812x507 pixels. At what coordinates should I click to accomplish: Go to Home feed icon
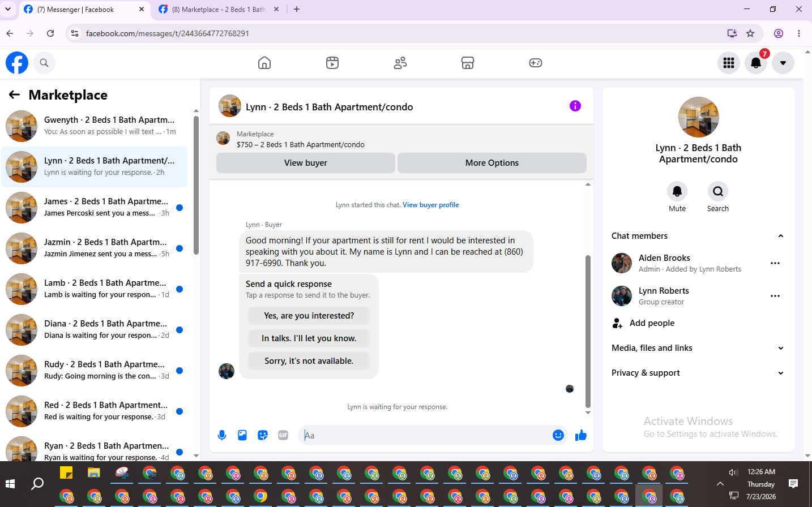(264, 63)
